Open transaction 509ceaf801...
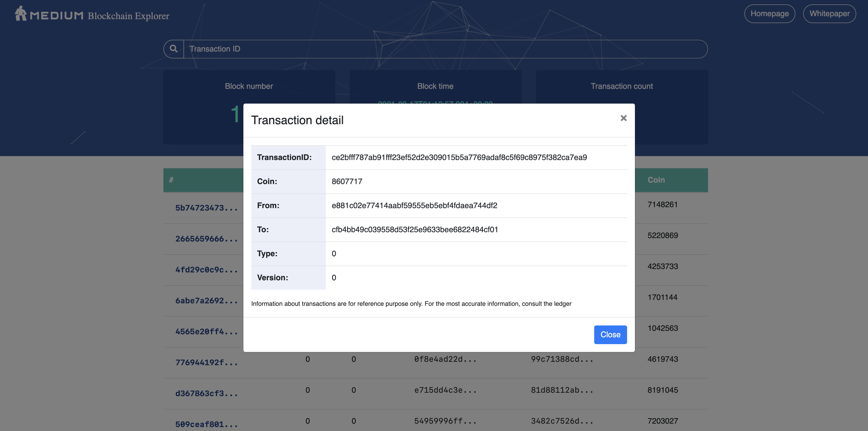The height and width of the screenshot is (431, 868). pyautogui.click(x=206, y=424)
